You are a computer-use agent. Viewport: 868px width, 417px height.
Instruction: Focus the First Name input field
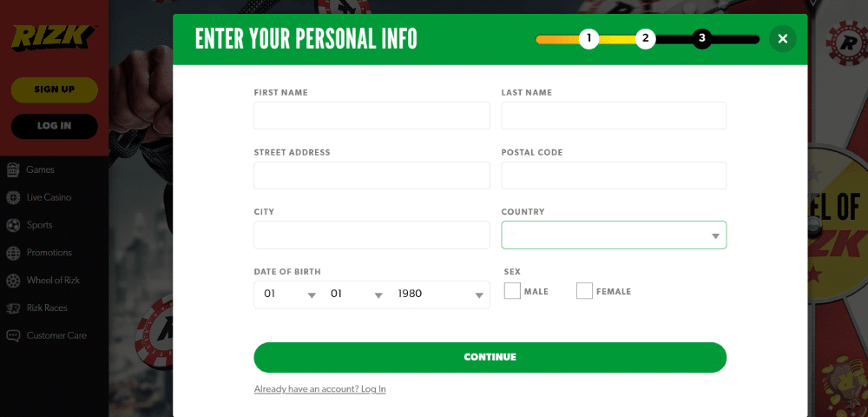pyautogui.click(x=372, y=116)
